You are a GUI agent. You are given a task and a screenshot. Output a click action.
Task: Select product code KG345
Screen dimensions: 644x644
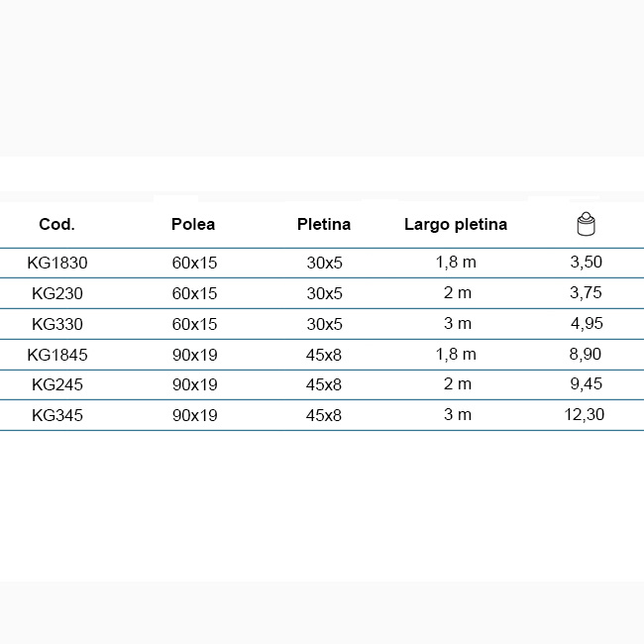pyautogui.click(x=57, y=416)
